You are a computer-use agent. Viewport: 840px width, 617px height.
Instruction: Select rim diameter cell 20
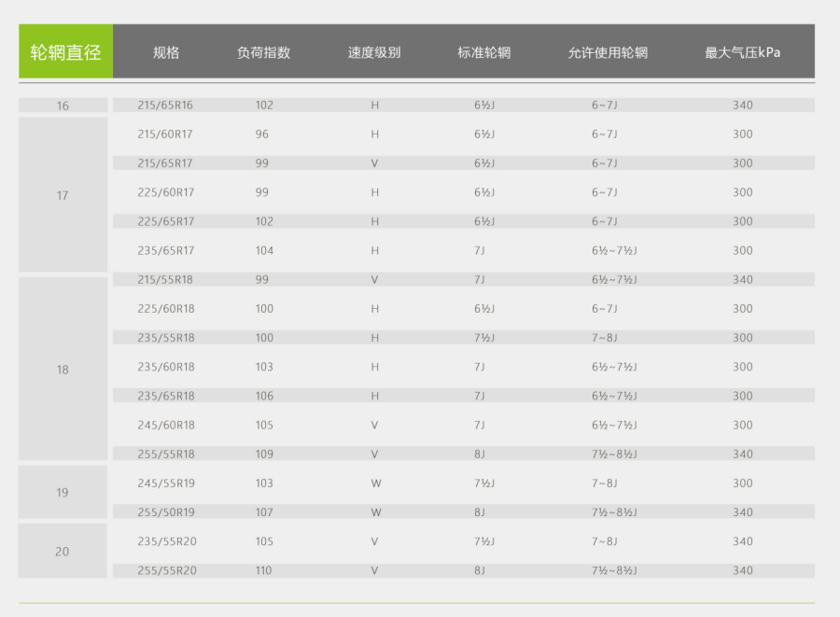(63, 551)
